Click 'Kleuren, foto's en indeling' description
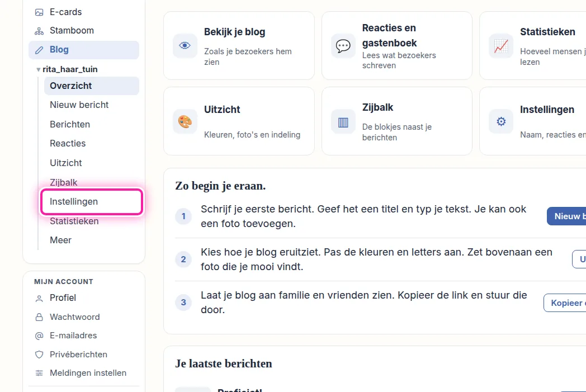The image size is (586, 392). click(252, 135)
